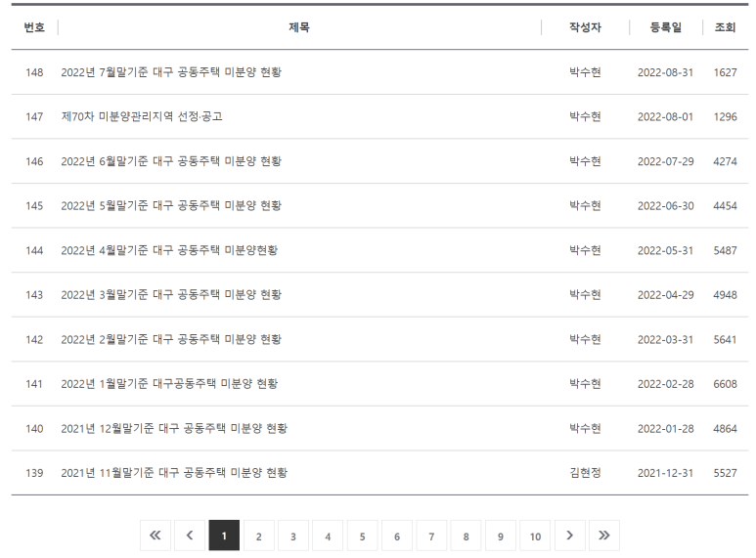Open post 2022년 6월말기준 대구 공동주택 미분양 현황
756x558 pixels.
171,161
